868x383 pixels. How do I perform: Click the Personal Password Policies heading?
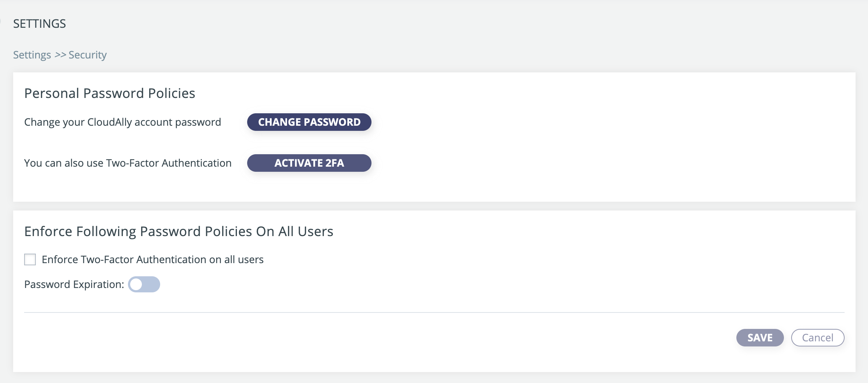(110, 93)
